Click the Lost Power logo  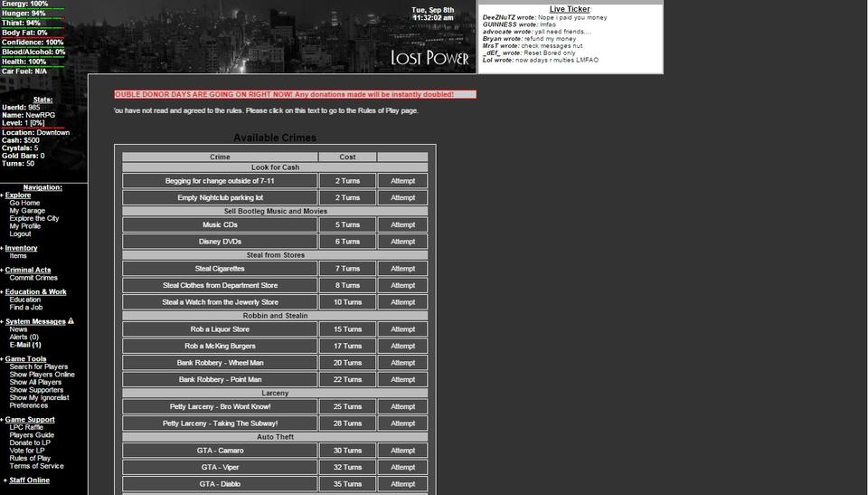(x=429, y=58)
